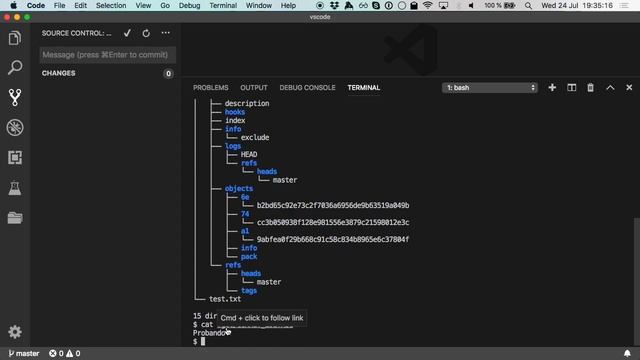Open the Debug view (bug icon)

(x=15, y=128)
